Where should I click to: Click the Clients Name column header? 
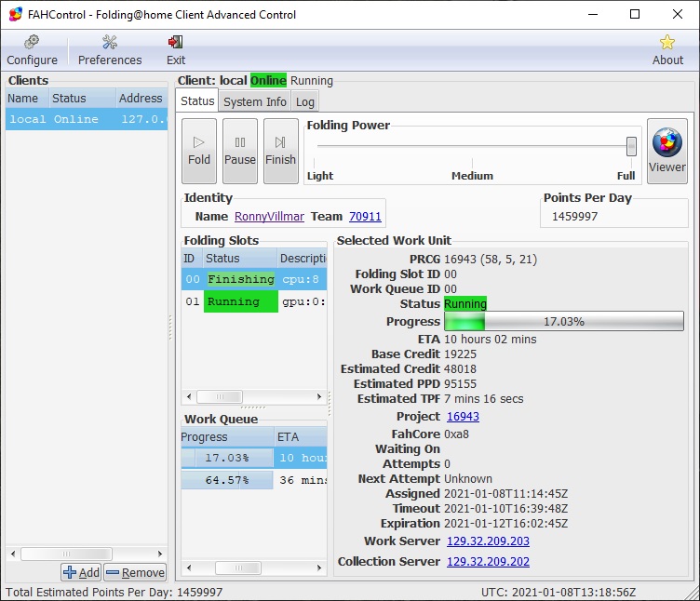(x=27, y=99)
